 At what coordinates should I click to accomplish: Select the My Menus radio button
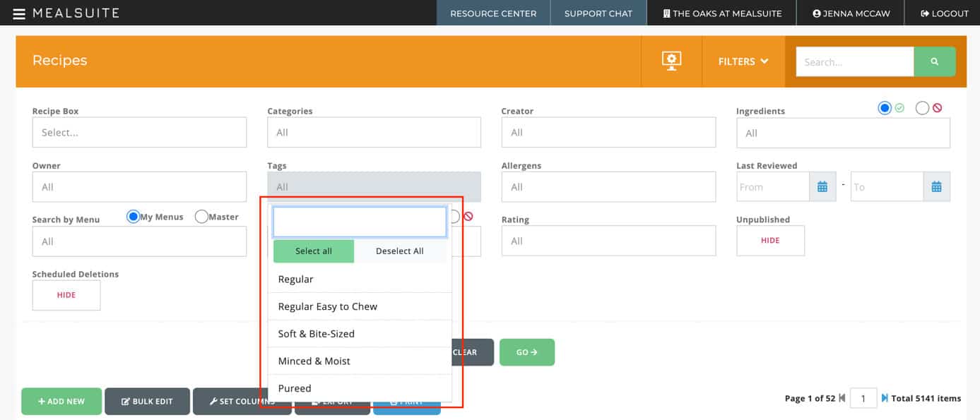point(133,217)
